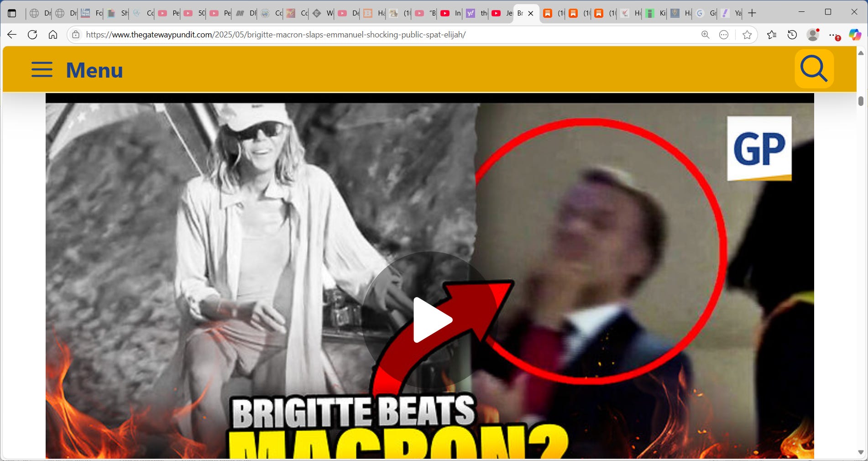Image resolution: width=868 pixels, height=461 pixels.
Task: Switch to the YouTube 'Je' tab
Action: [502, 13]
